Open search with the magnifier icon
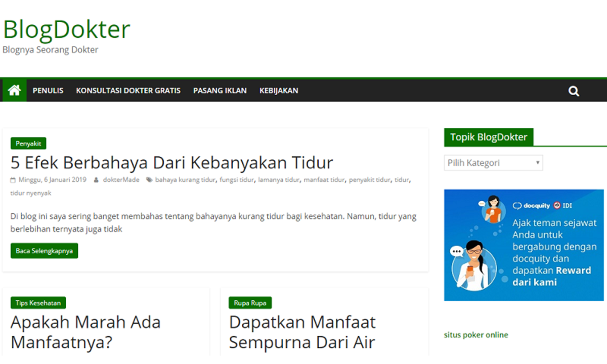Screen dimensions: 607x364 (573, 91)
